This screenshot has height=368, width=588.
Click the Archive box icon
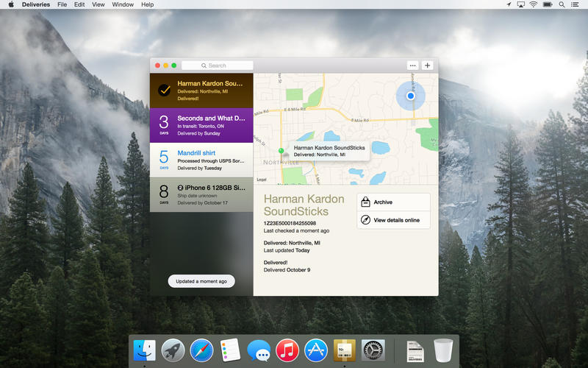365,202
